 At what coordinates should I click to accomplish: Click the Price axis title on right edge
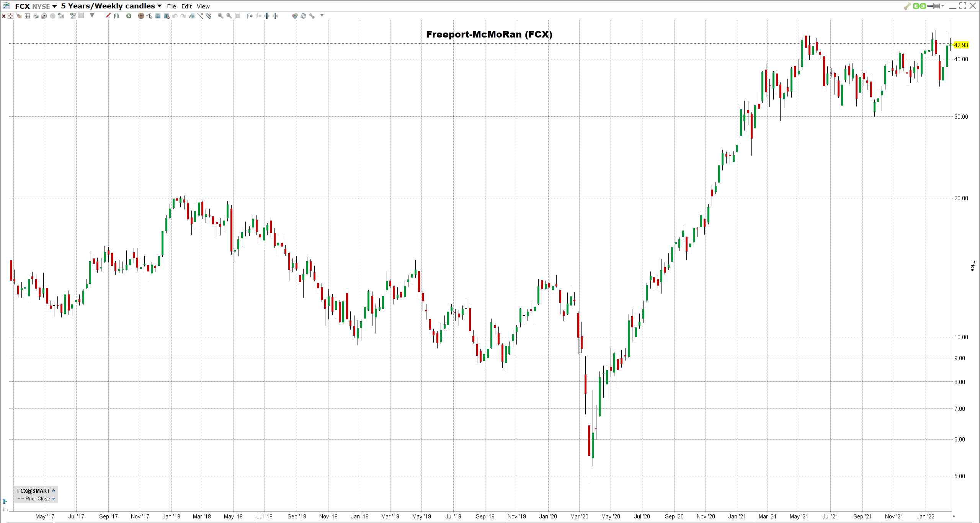tap(972, 265)
